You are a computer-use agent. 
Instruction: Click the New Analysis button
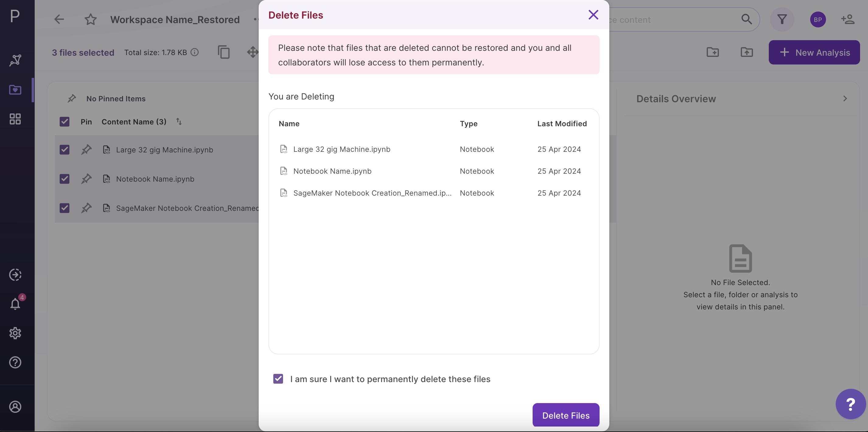click(814, 52)
